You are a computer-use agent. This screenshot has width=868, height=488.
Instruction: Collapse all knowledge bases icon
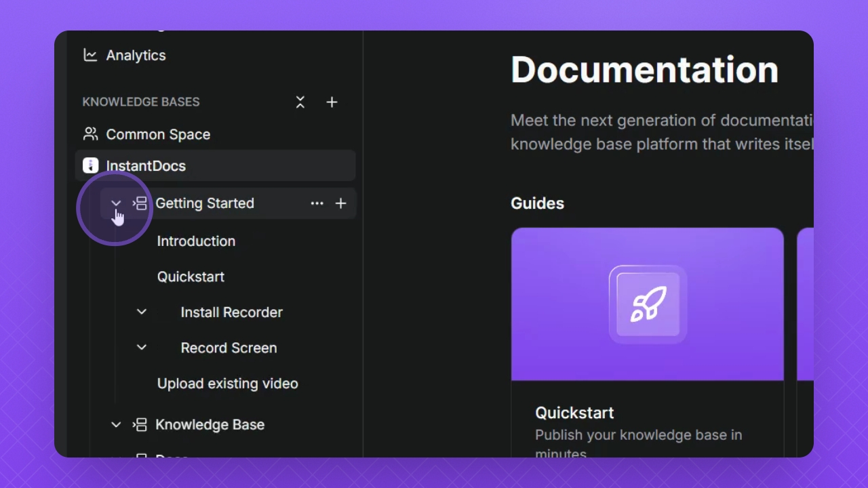click(300, 102)
